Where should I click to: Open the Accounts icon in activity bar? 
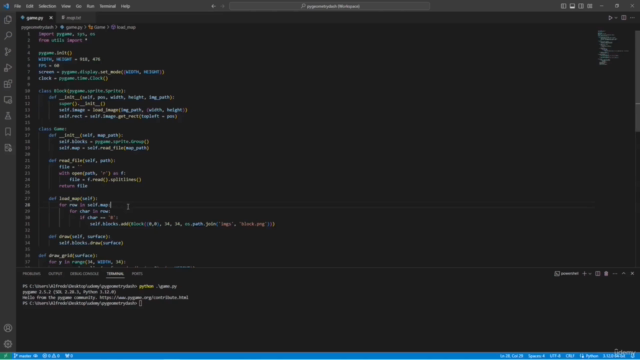(x=8, y=328)
